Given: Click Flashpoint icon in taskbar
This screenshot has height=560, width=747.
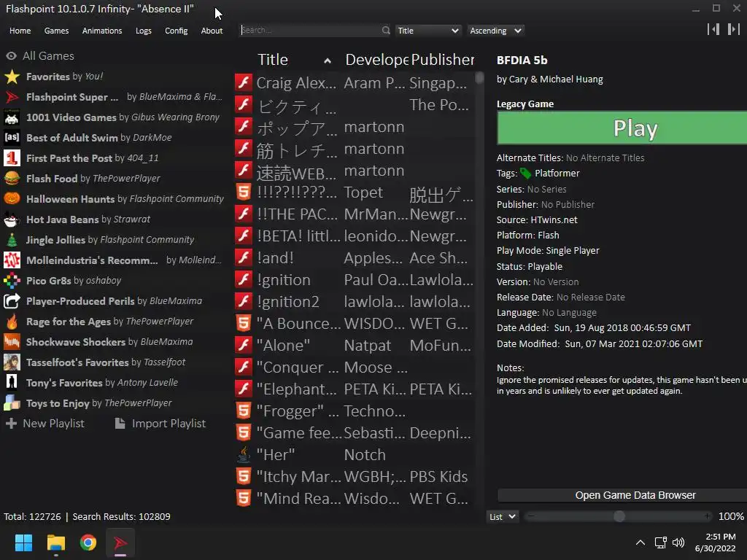Looking at the screenshot, I should tap(120, 542).
